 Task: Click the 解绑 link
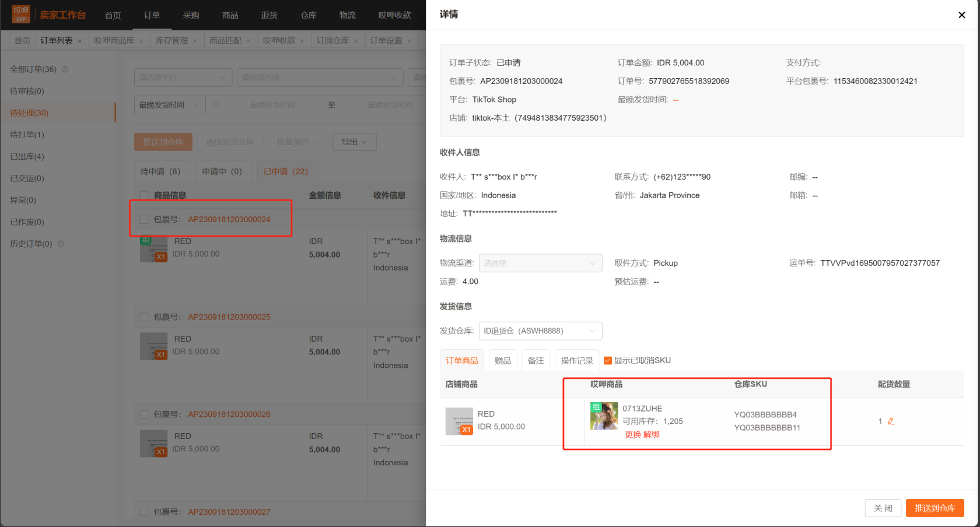pyautogui.click(x=651, y=434)
